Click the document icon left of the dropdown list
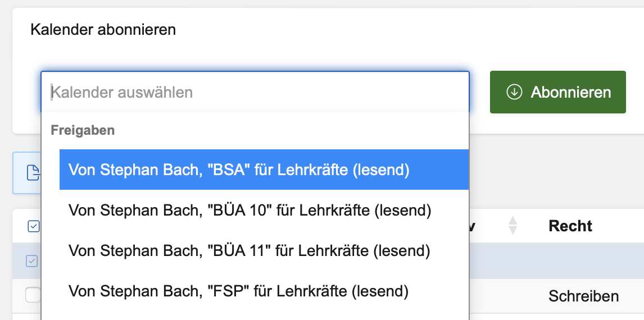 tap(34, 173)
